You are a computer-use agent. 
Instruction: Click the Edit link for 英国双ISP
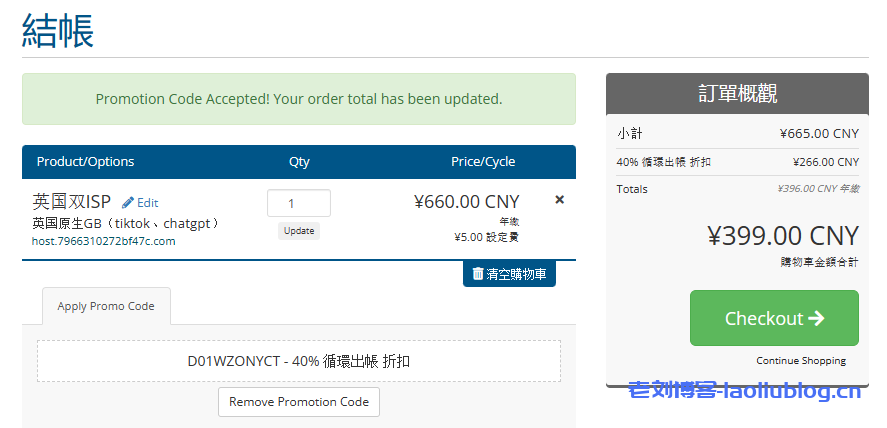[147, 202]
